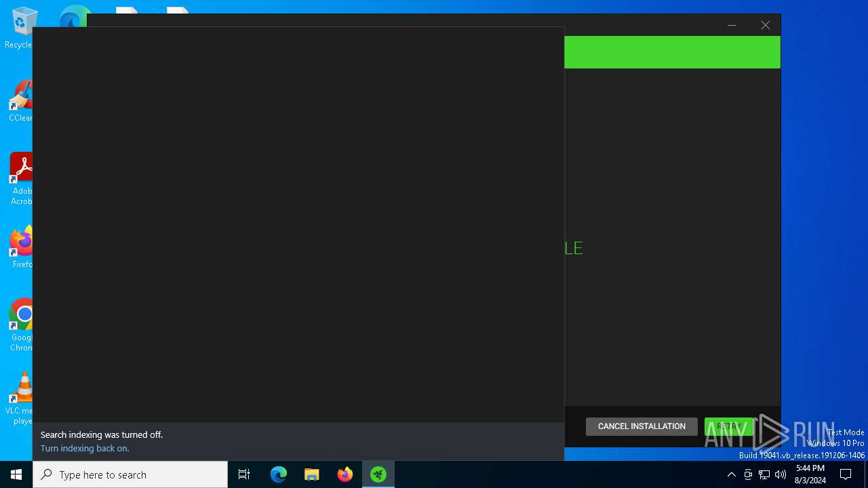
Task: Select the VLC media player desktop shortcut
Action: click(x=20, y=399)
